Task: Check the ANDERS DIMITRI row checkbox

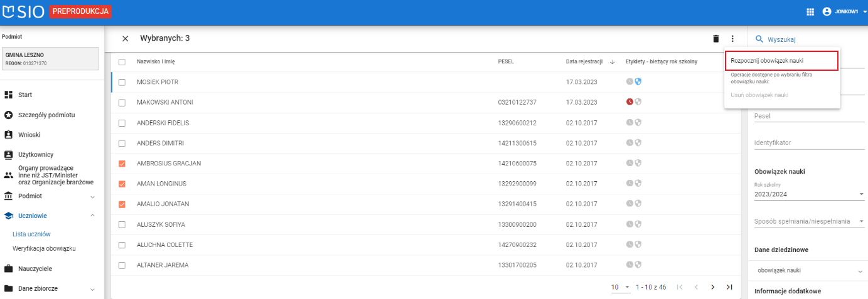Action: [x=122, y=144]
